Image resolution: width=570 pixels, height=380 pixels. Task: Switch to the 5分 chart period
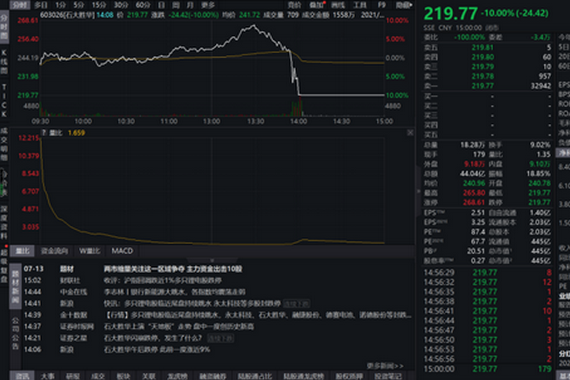click(79, 5)
